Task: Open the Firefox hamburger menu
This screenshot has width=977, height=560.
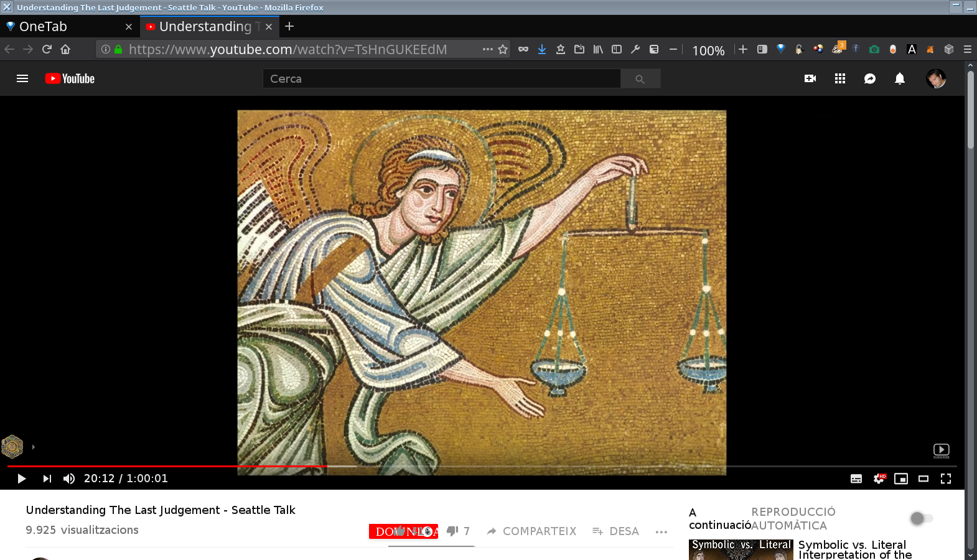Action: [x=968, y=49]
